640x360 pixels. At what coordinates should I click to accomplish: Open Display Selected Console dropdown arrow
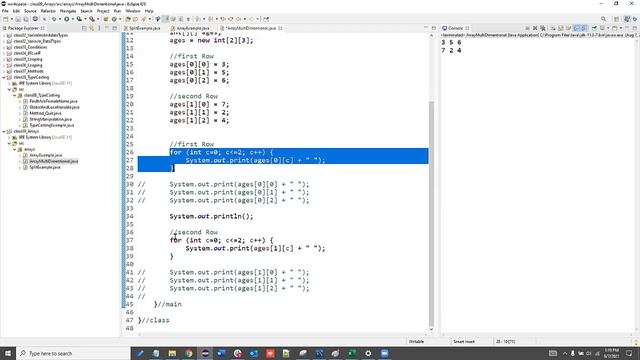608,28
